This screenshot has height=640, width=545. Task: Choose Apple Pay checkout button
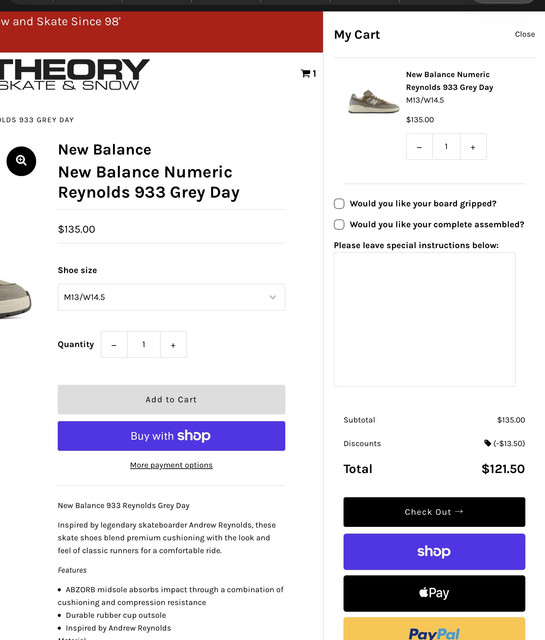coord(434,593)
